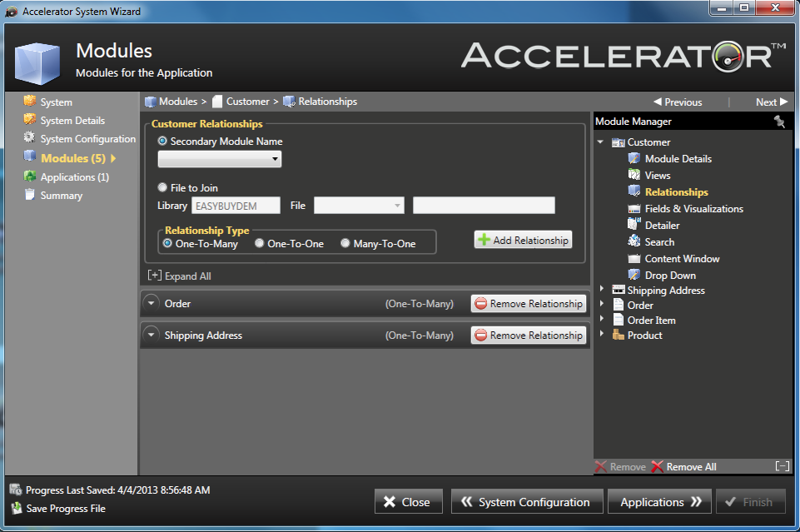Click the Drop Down icon in tree
800x532 pixels.
[634, 275]
